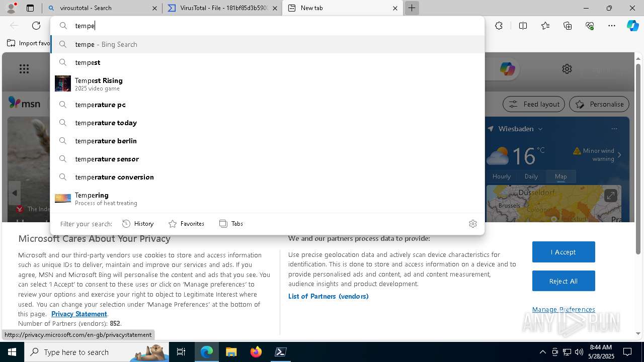Choose the 'temperature today' suggestion

pyautogui.click(x=267, y=123)
